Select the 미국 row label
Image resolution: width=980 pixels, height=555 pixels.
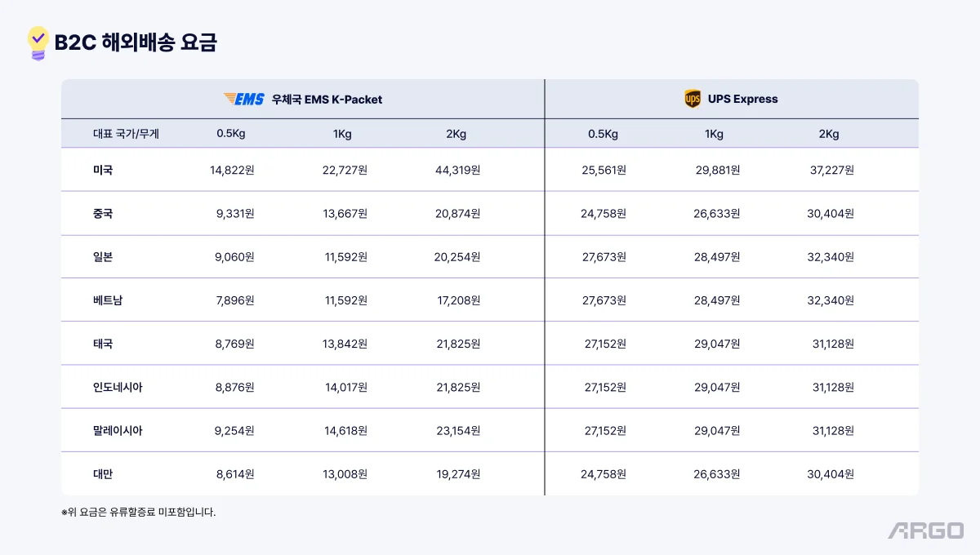(103, 171)
